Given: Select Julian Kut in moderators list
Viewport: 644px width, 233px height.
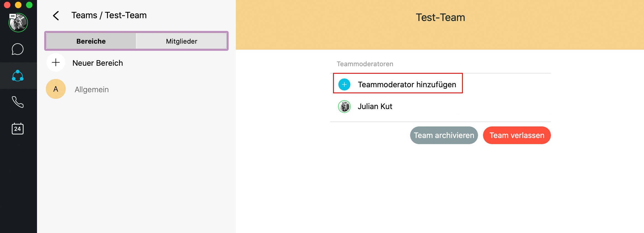Looking at the screenshot, I should click(375, 107).
